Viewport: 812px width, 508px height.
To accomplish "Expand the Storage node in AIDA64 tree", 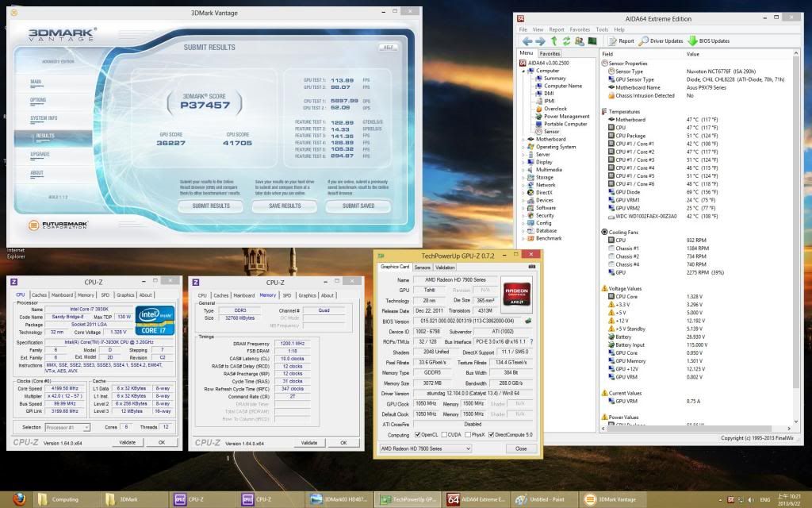I will pos(523,177).
